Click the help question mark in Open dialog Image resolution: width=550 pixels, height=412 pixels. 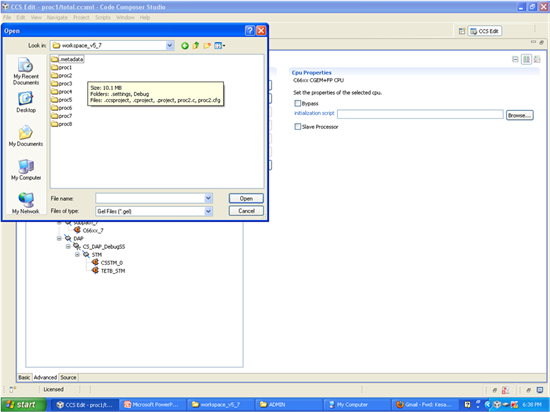click(x=250, y=31)
